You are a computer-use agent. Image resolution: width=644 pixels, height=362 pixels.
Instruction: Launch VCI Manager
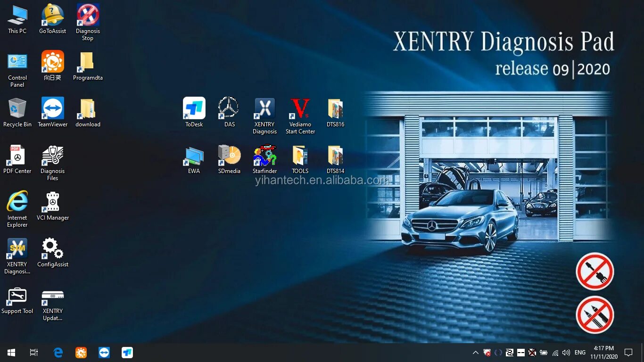pos(52,202)
